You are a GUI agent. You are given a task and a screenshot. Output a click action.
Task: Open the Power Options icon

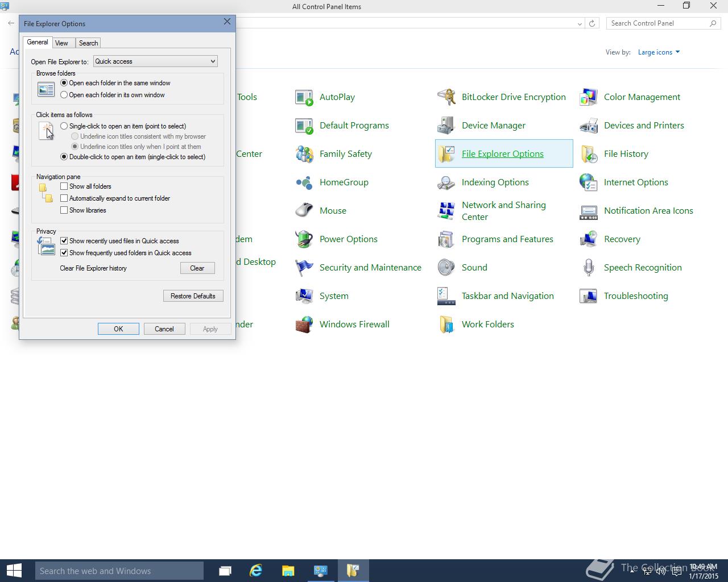(x=304, y=239)
